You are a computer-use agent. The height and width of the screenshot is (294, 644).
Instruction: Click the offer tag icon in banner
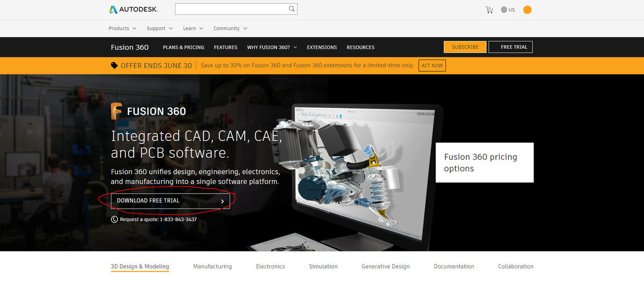[x=114, y=65]
